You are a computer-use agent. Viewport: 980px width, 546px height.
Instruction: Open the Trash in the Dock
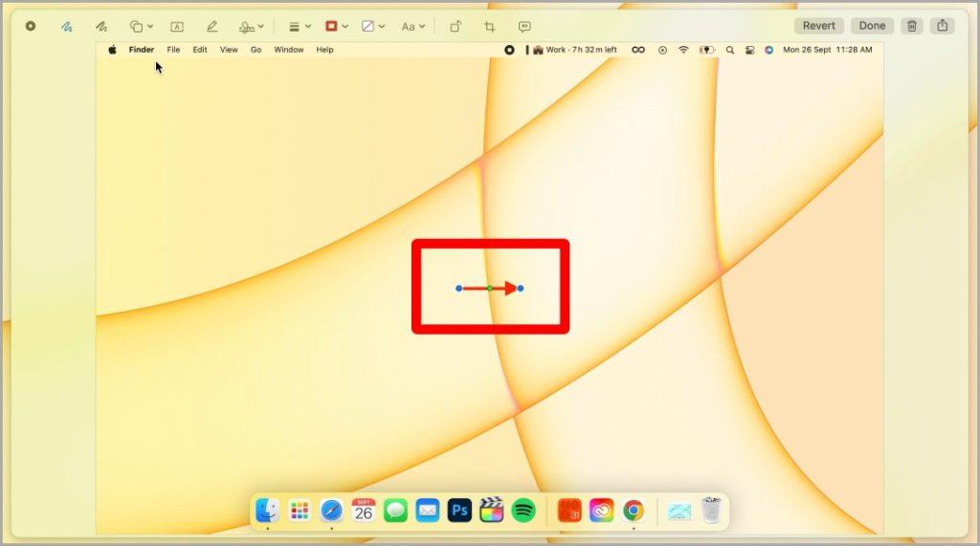coord(711,511)
